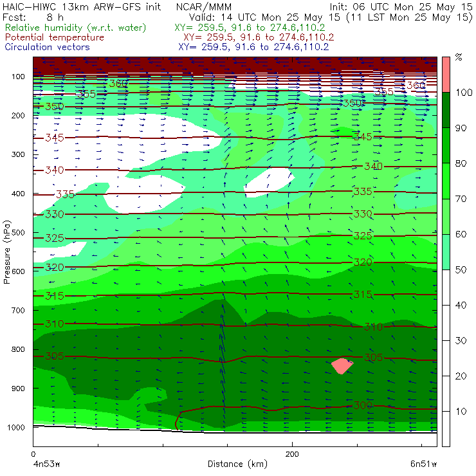Click the '300' potential temperature contour label
This screenshot has height=476, width=476.
point(363,405)
